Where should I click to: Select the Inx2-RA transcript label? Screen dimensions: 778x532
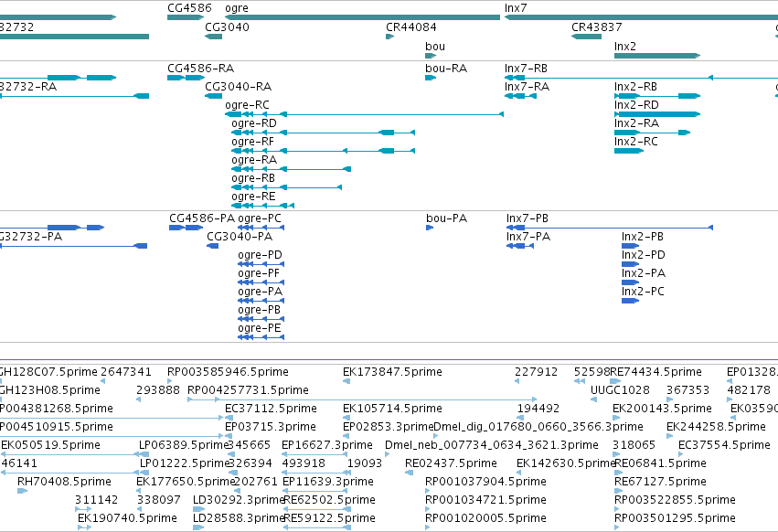tap(636, 123)
